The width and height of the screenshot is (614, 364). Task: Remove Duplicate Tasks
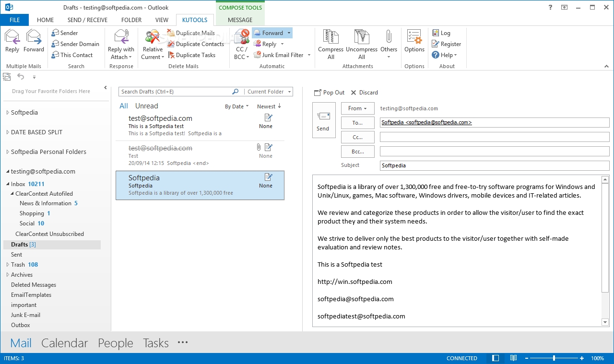tap(191, 55)
